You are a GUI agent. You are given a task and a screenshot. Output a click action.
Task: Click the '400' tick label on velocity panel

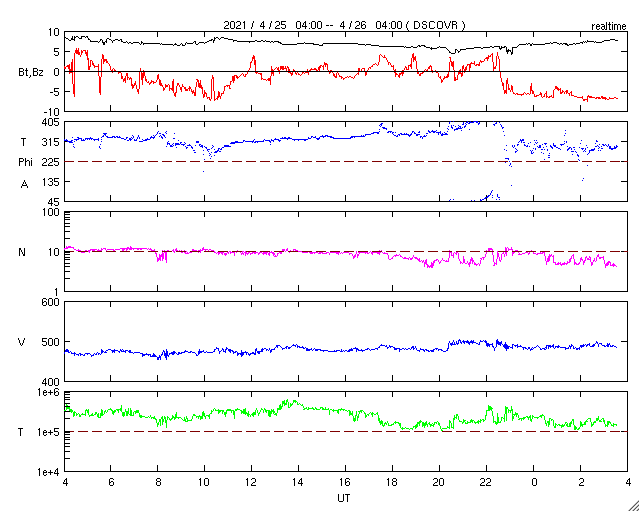[x=51, y=382]
